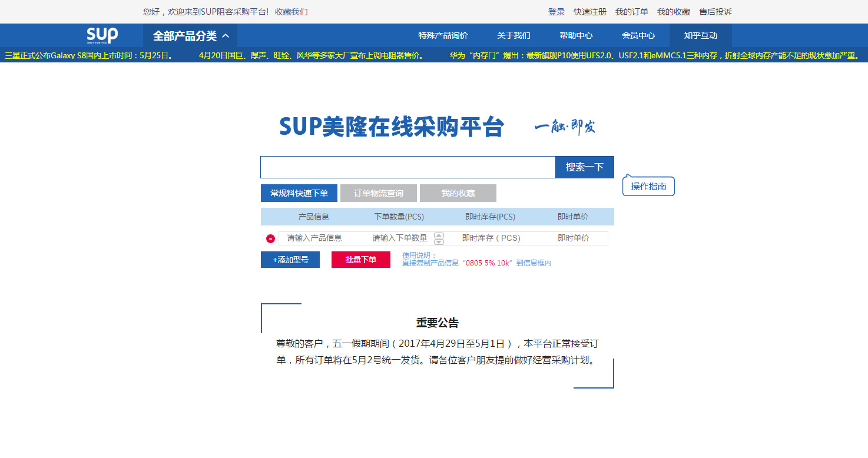View 我的订单 in the top bar
Image resolution: width=868 pixels, height=458 pixels.
tap(632, 12)
